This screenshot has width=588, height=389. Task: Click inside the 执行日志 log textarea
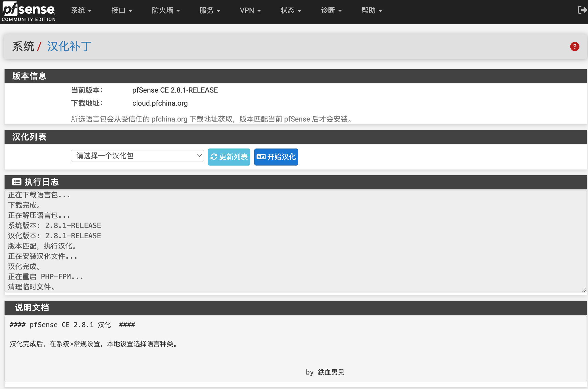click(x=296, y=241)
